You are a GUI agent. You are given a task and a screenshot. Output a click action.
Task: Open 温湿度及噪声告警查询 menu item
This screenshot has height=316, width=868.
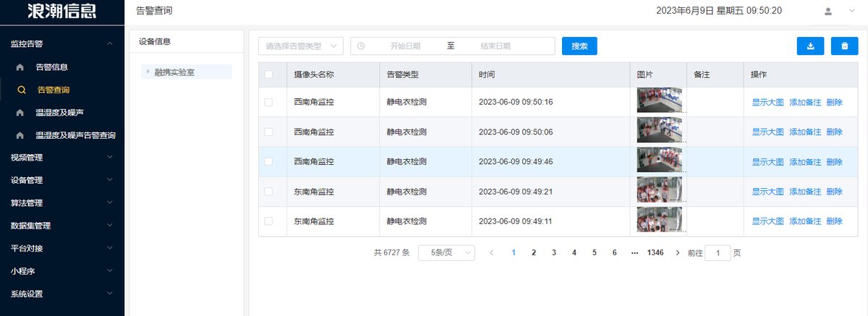62,135
